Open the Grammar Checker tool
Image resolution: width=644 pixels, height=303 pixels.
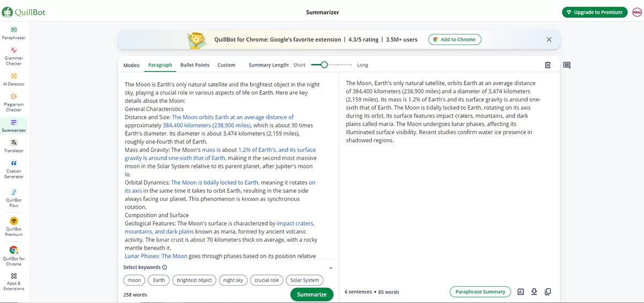[x=14, y=56]
